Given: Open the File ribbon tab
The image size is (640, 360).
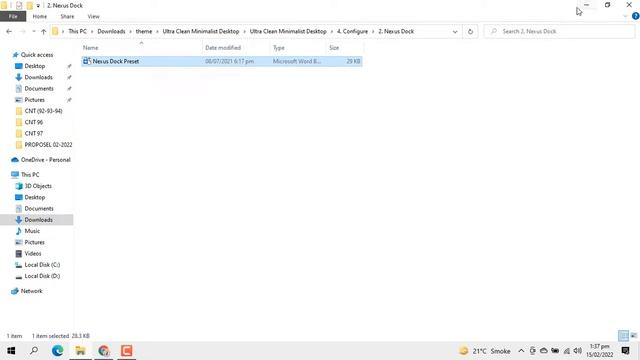Looking at the screenshot, I should point(13,16).
